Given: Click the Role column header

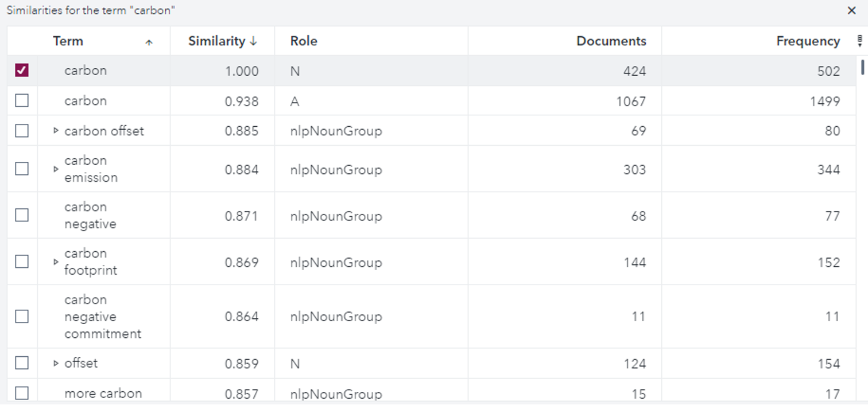Looking at the screenshot, I should (304, 41).
